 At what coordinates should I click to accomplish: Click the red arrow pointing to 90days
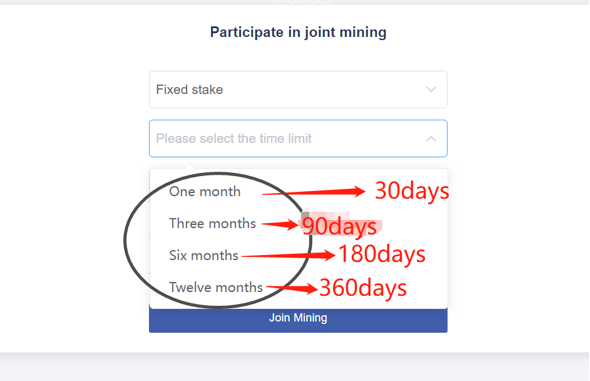280,225
